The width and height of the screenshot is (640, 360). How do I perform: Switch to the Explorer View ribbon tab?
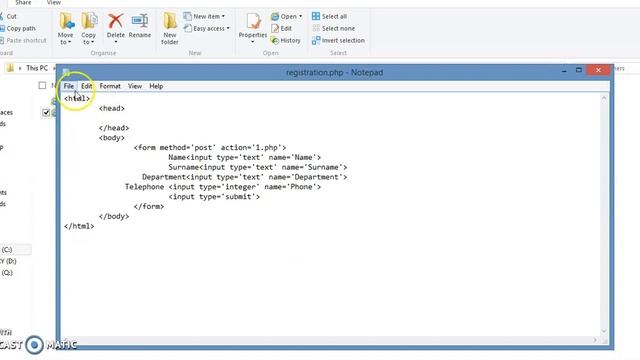pos(53,2)
